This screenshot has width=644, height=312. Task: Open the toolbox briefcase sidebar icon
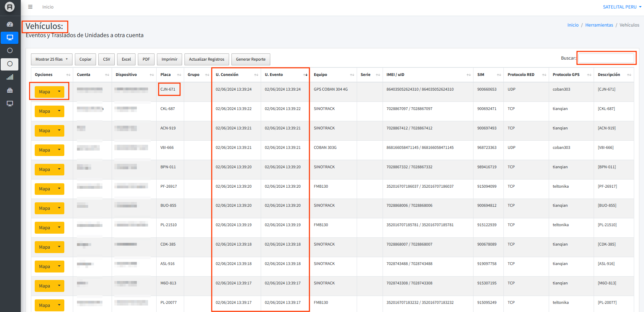click(x=10, y=90)
